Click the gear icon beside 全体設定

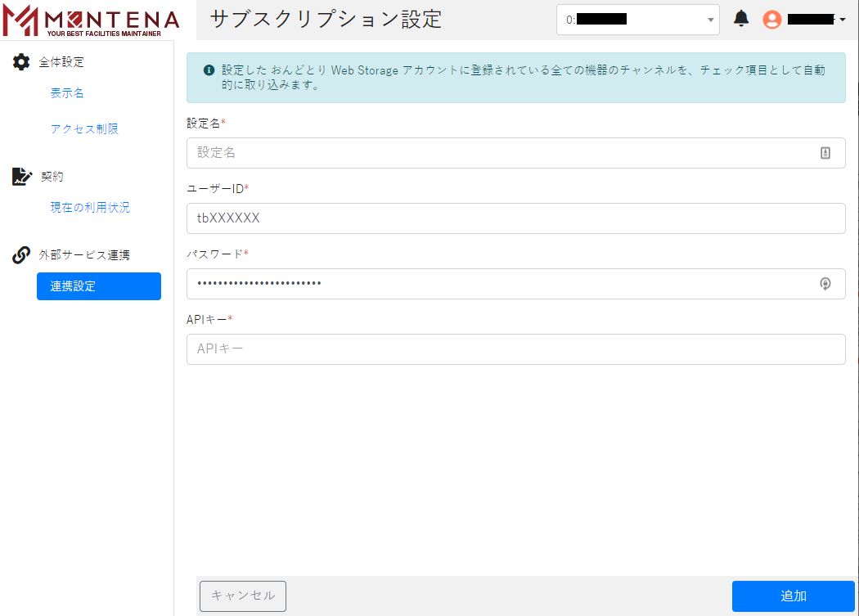(x=21, y=62)
